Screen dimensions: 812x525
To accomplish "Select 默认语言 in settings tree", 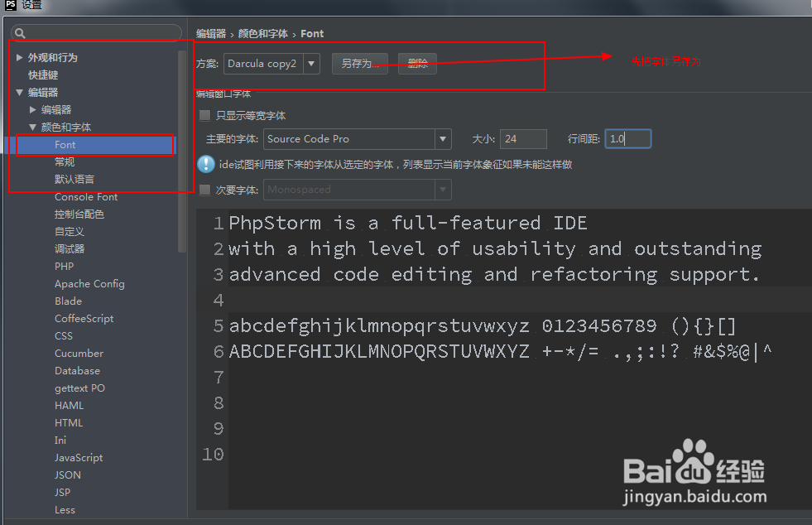I will 74,180.
